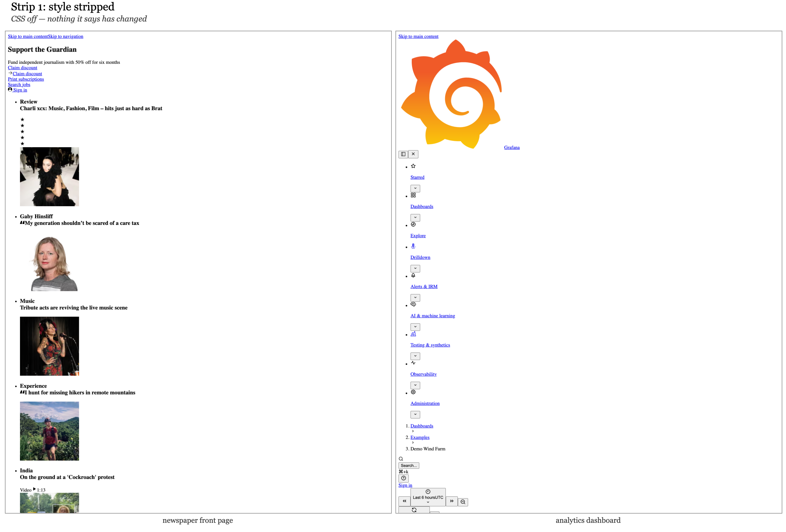This screenshot has height=532, width=786.
Task: Expand the chevron below Testing & synthetics
Action: tap(415, 356)
